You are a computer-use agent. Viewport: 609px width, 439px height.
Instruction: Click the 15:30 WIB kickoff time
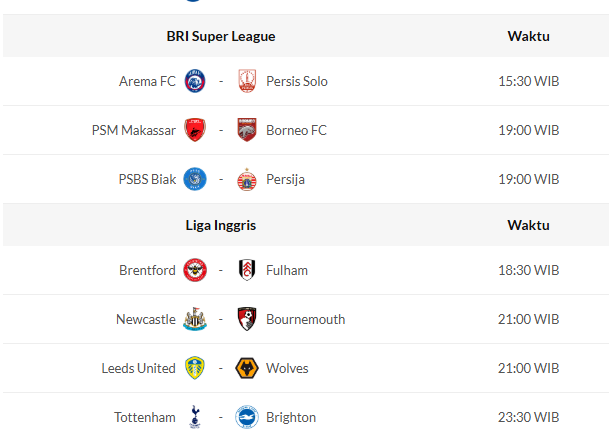coord(528,81)
